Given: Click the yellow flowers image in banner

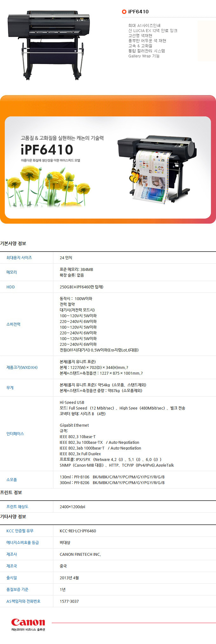Looking at the screenshot, I should tap(48, 186).
